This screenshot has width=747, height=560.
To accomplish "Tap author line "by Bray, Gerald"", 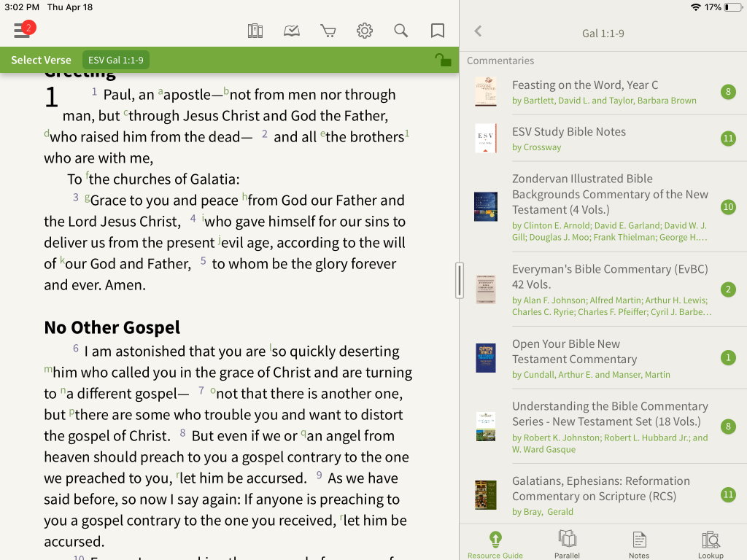I will point(543,512).
